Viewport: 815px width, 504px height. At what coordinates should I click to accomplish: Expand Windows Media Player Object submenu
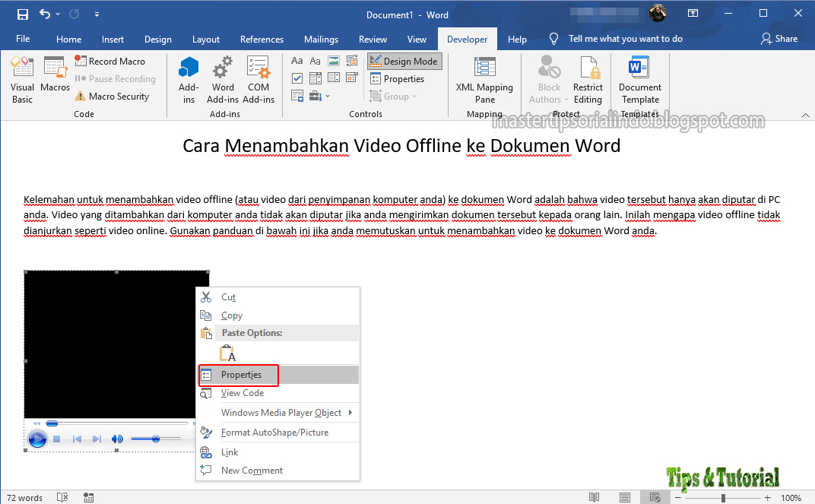(x=278, y=413)
